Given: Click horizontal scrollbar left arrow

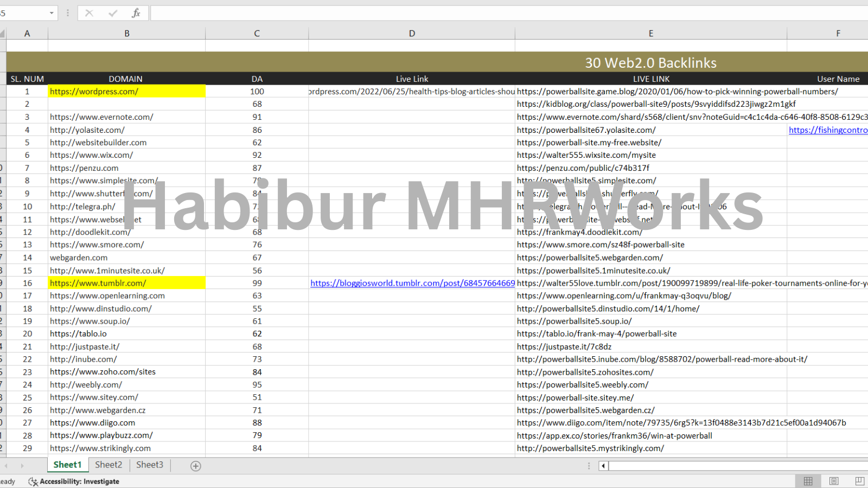Looking at the screenshot, I should (x=603, y=466).
